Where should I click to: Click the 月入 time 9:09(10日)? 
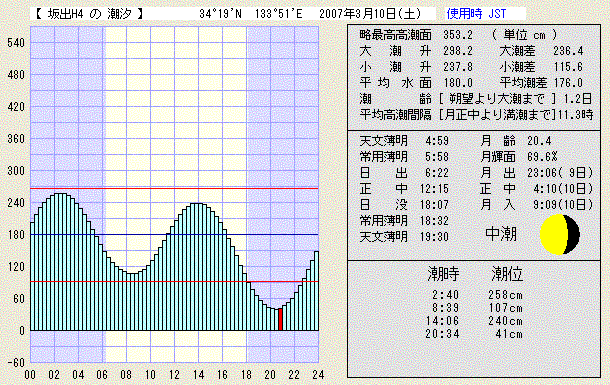click(x=563, y=205)
